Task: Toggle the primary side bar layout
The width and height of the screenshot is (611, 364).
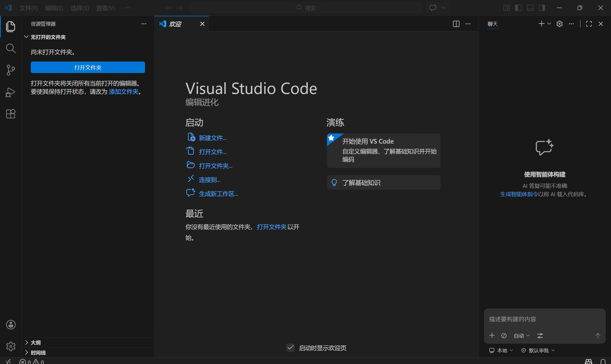Action: pos(518,8)
